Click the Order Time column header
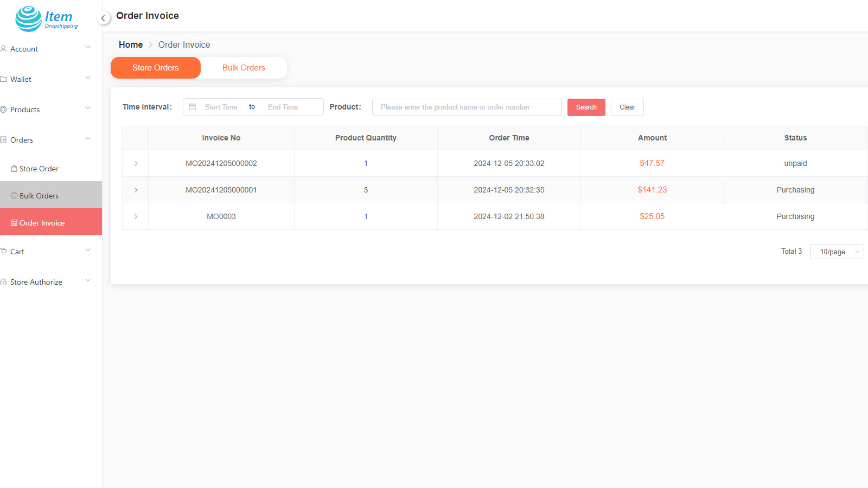 point(509,138)
